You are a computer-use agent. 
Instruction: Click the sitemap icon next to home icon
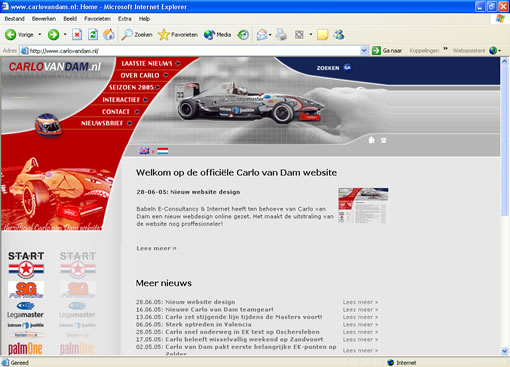click(384, 140)
